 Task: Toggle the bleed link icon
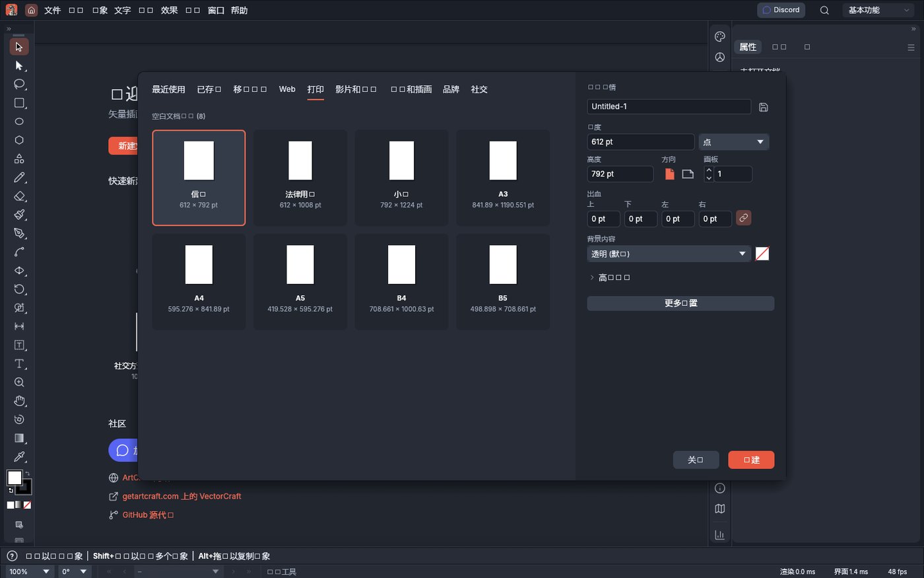point(743,218)
